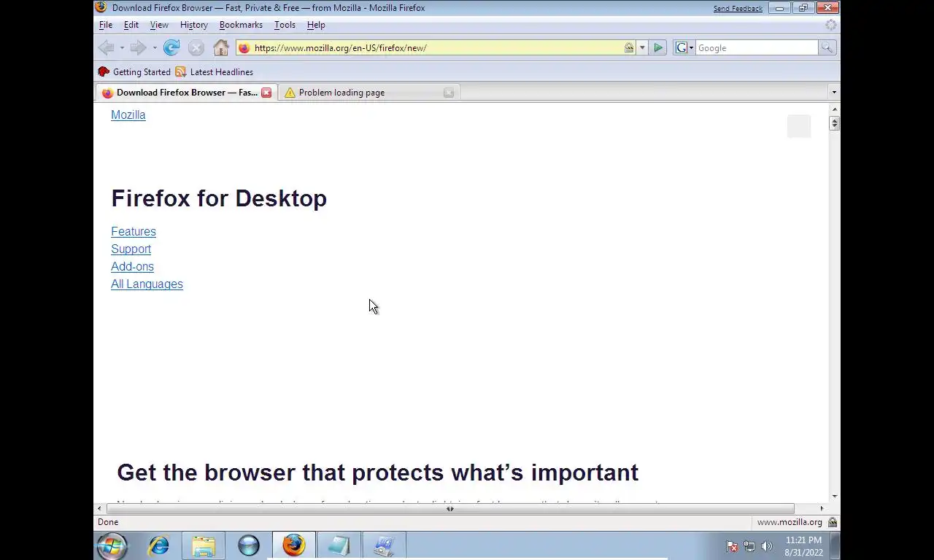Click the www.mozilla.org status bar text
This screenshot has width=934, height=560.
tap(790, 522)
